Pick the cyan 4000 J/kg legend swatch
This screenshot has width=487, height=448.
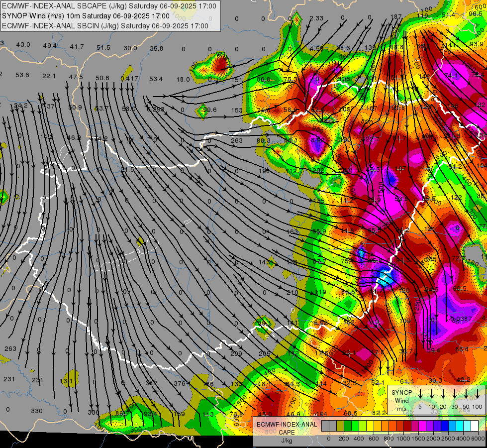tap(460, 426)
